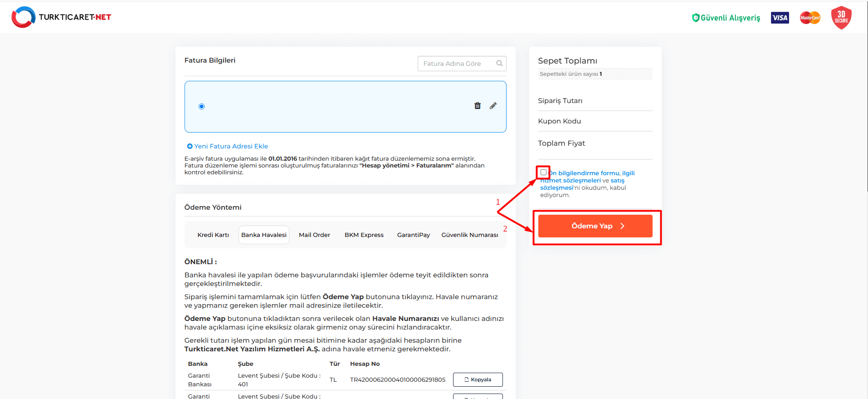Click the TurkTicaret.Net logo
This screenshot has height=399, width=868.
tap(61, 17)
